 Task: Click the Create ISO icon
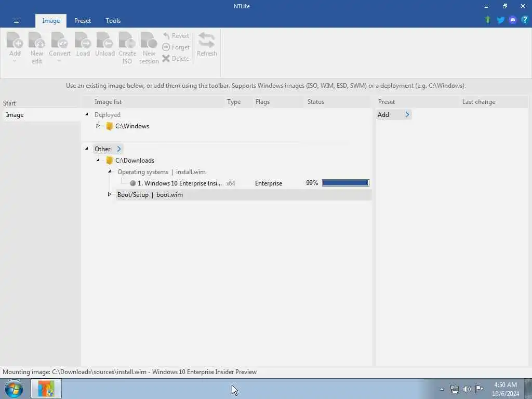[127, 41]
